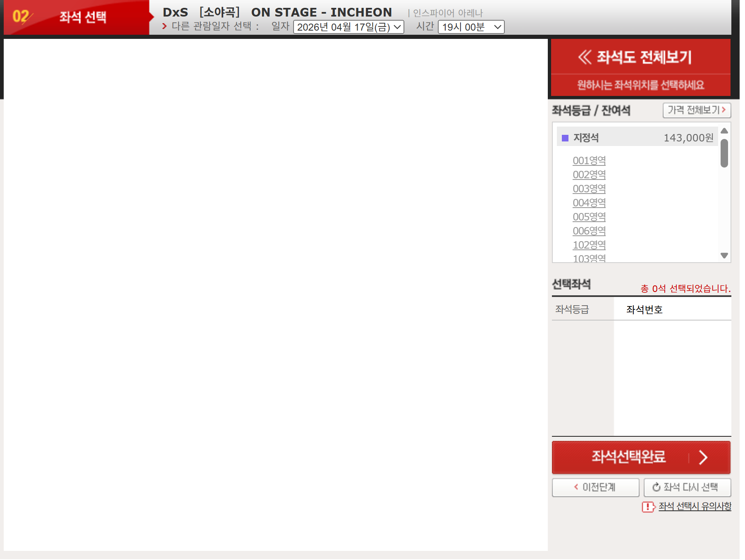Click the warning icon beside 좌석 선택시 유의사항
The width and height of the screenshot is (745, 560).
648,507
